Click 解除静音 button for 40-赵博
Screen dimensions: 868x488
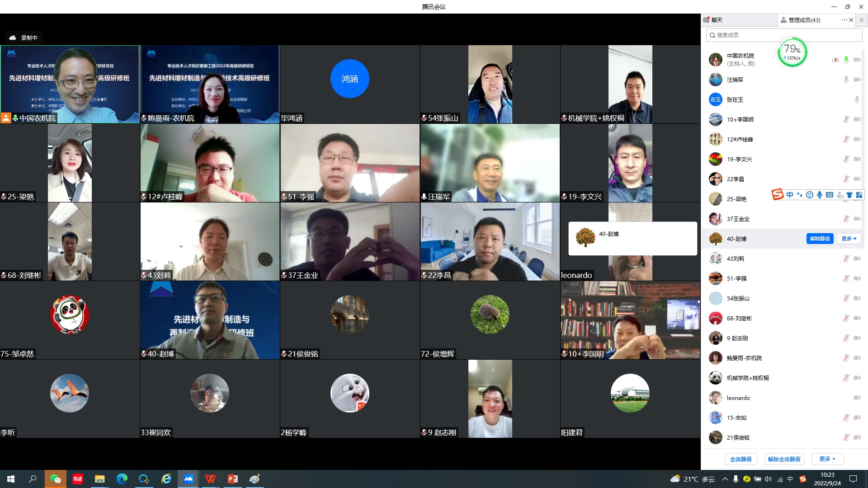[x=819, y=239]
